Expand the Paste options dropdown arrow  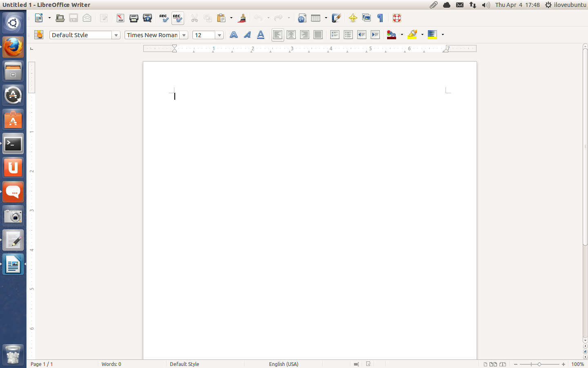point(231,18)
